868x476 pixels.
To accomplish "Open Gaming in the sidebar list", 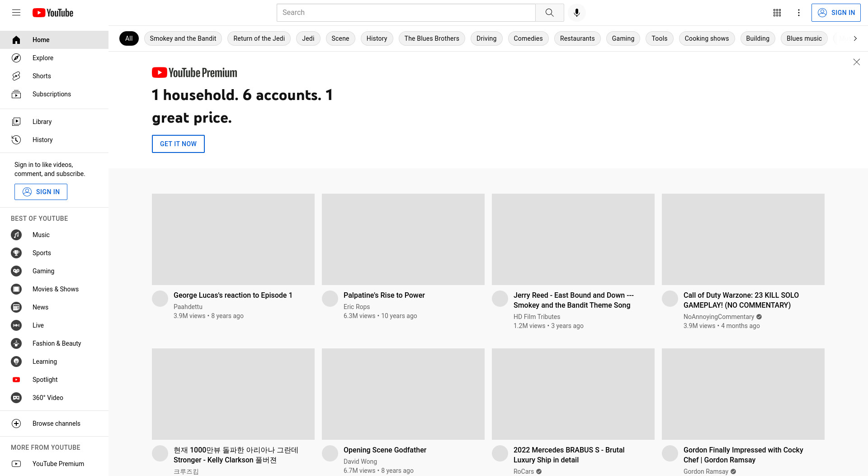I will click(x=54, y=271).
